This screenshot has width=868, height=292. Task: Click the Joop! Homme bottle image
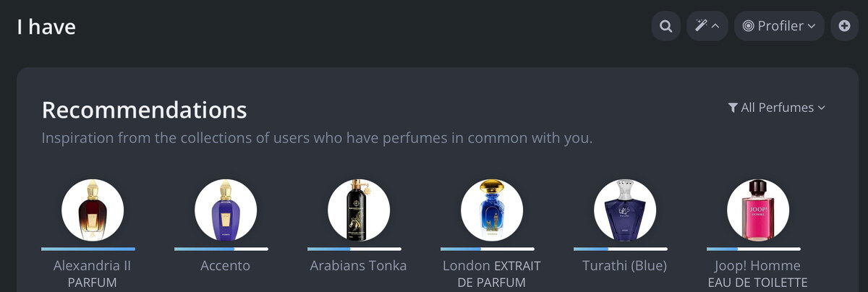tap(758, 210)
